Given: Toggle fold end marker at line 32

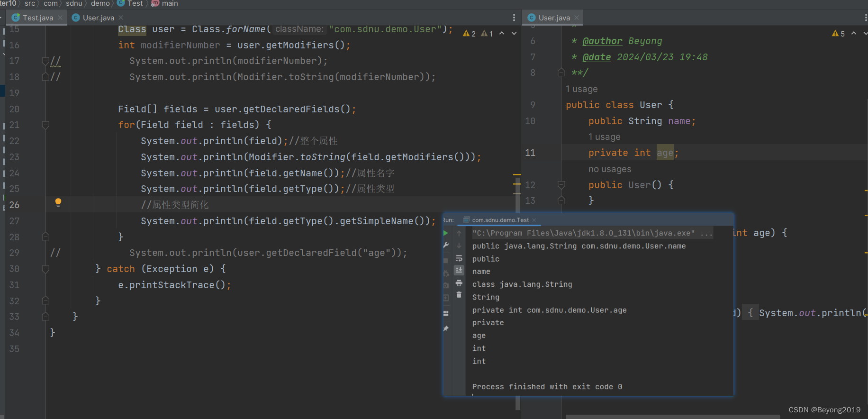Looking at the screenshot, I should pyautogui.click(x=45, y=301).
